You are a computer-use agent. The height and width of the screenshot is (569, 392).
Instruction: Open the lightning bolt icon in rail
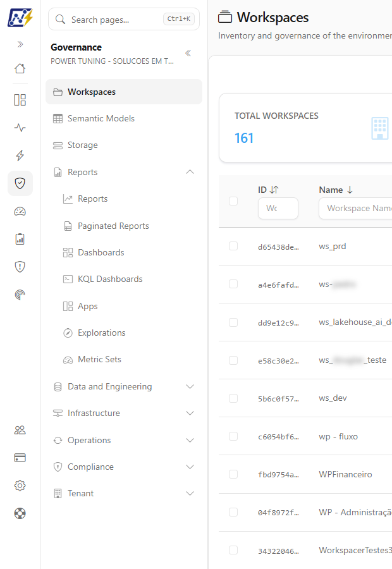click(x=20, y=156)
